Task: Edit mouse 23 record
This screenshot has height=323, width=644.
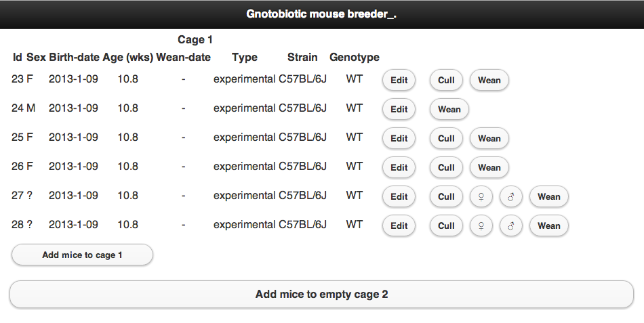Action: click(x=399, y=81)
